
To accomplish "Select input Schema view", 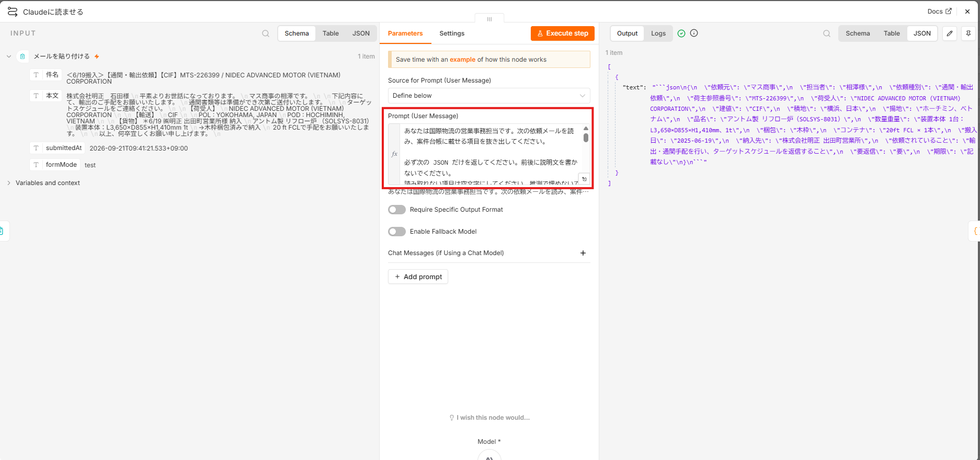I will (297, 33).
